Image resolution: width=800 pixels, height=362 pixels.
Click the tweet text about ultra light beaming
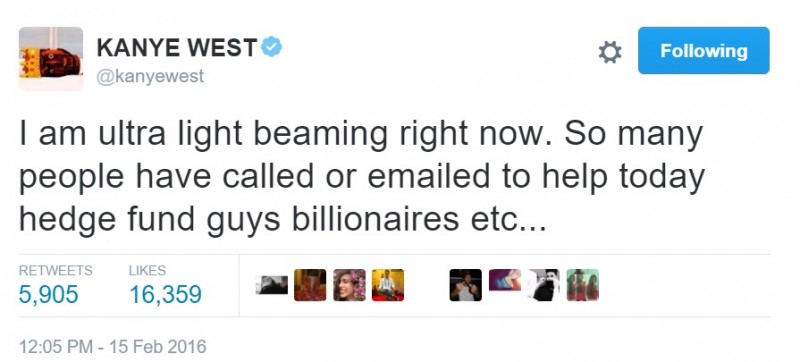[362, 176]
